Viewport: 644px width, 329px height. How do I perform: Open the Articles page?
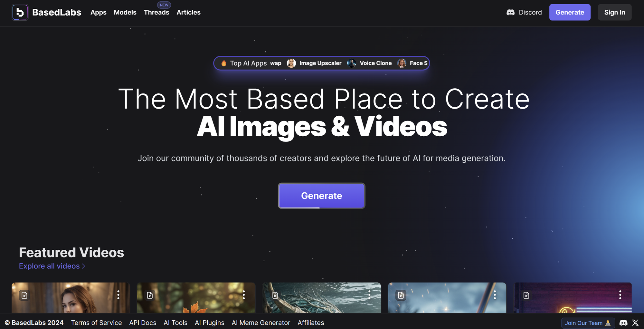click(188, 12)
